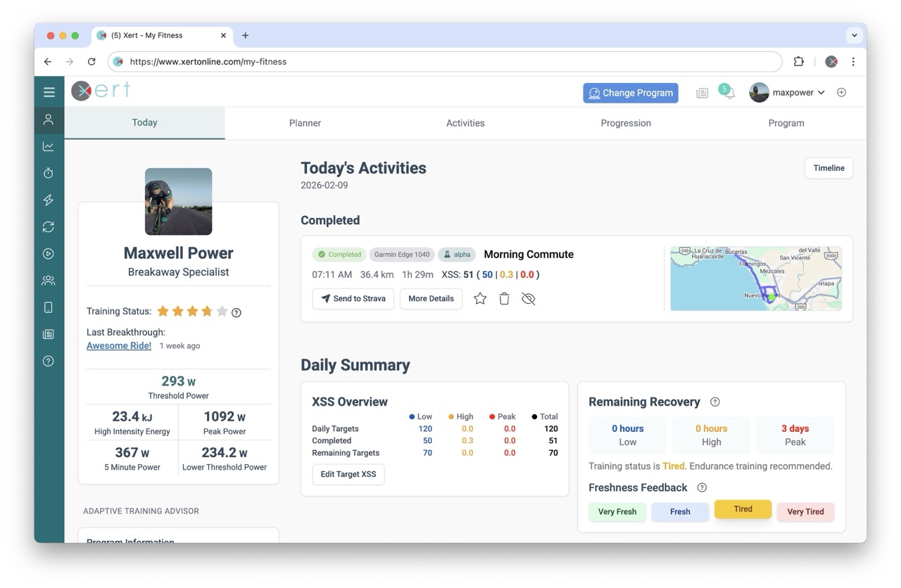
Task: Click the Morning Commute map thumbnail
Action: 755,279
